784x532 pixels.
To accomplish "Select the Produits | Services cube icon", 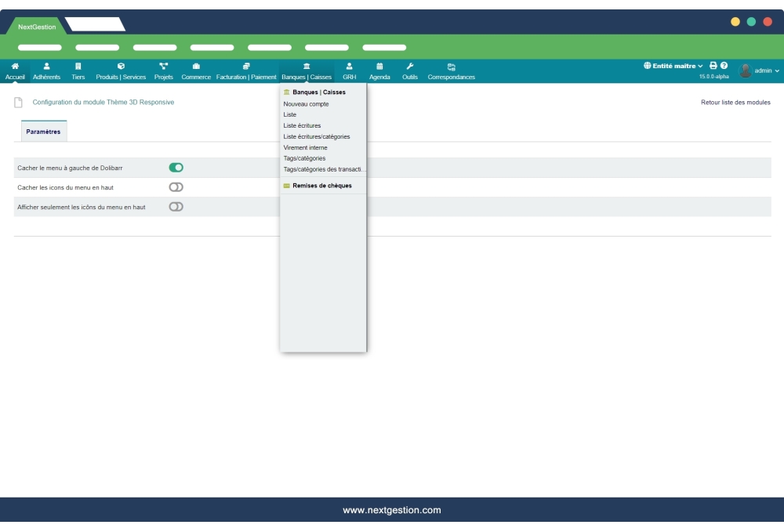I will pyautogui.click(x=121, y=67).
